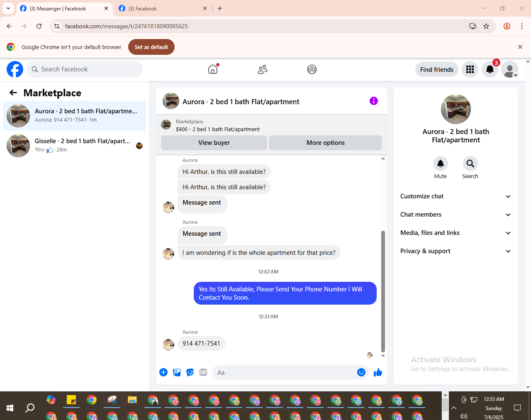Open the account profile picture menu
The height and width of the screenshot is (420, 531).
pyautogui.click(x=510, y=69)
